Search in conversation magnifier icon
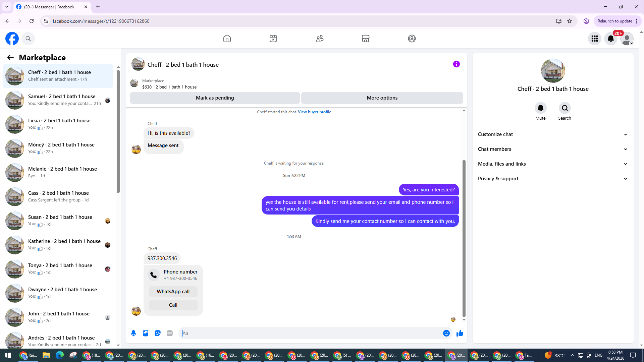Screen dimensions: 644x362 pyautogui.click(x=565, y=108)
